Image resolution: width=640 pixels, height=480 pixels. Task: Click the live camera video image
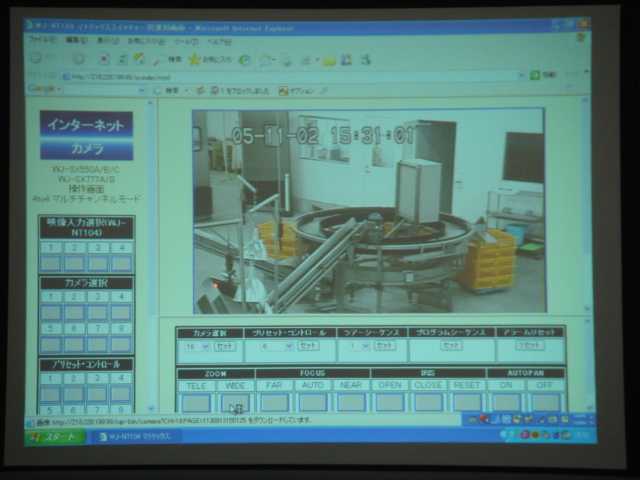pyautogui.click(x=368, y=211)
